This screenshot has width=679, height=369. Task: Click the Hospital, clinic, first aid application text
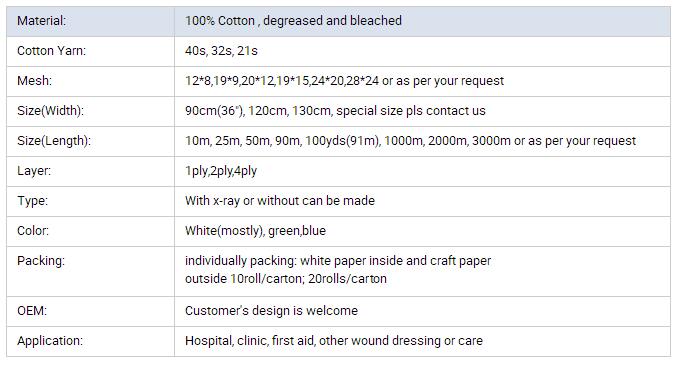pyautogui.click(x=333, y=341)
